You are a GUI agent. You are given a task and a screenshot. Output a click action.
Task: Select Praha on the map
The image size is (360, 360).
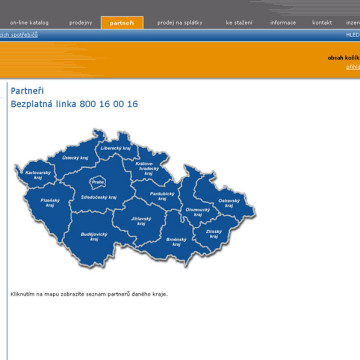click(x=98, y=182)
